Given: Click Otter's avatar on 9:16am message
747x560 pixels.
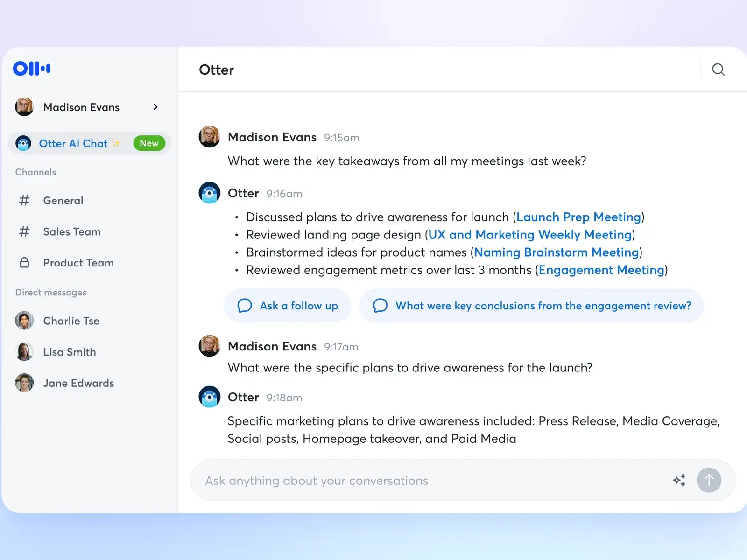Looking at the screenshot, I should coord(210,193).
